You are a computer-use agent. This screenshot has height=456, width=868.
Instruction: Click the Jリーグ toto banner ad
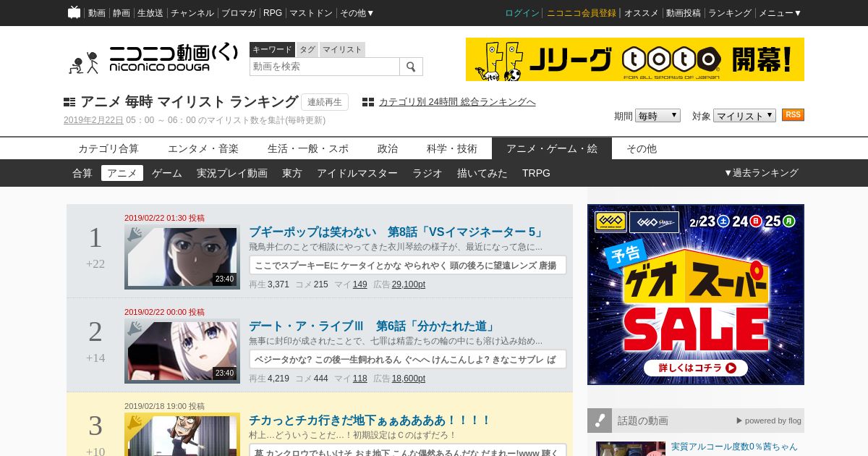click(x=635, y=59)
